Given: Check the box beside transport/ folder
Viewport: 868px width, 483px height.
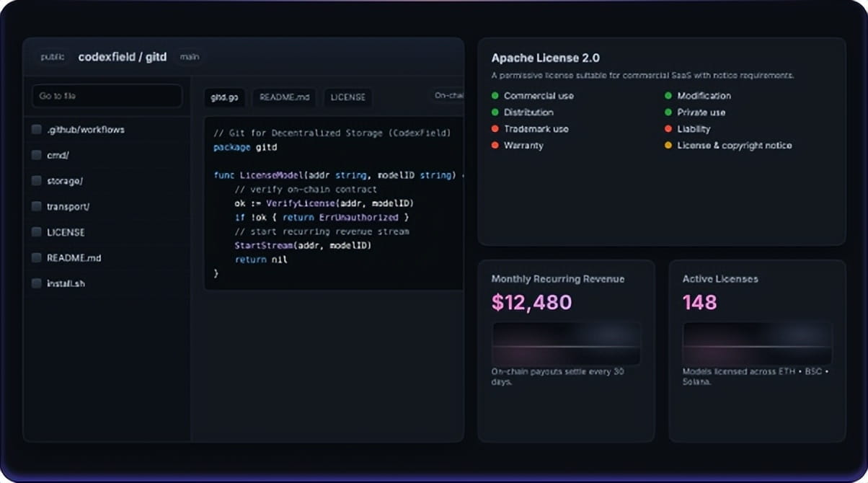Looking at the screenshot, I should pyautogui.click(x=36, y=206).
